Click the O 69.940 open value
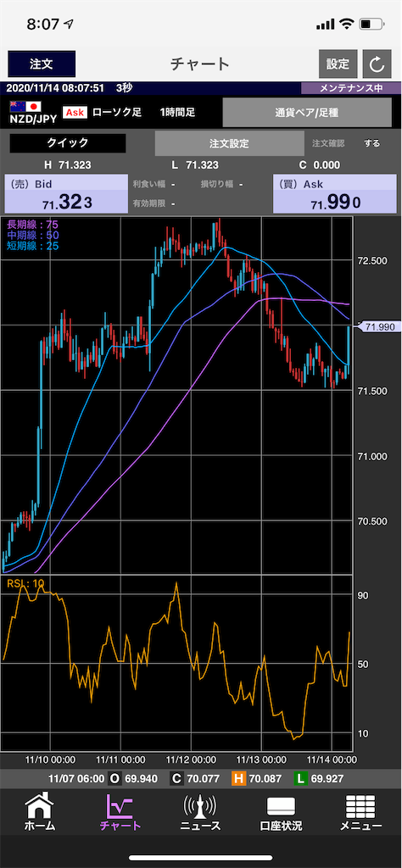The width and height of the screenshot is (402, 868). point(133,779)
